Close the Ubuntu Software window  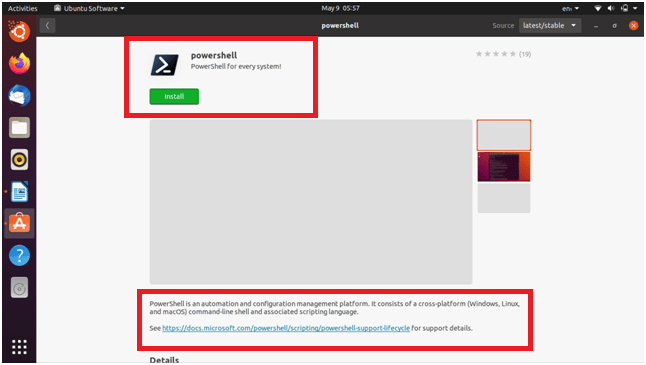point(633,26)
